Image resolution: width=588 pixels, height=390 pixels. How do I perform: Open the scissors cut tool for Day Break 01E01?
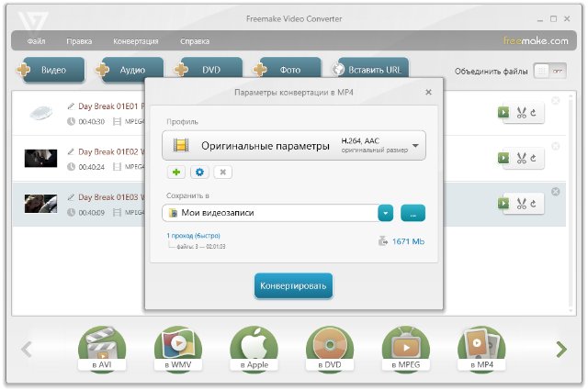coord(521,113)
